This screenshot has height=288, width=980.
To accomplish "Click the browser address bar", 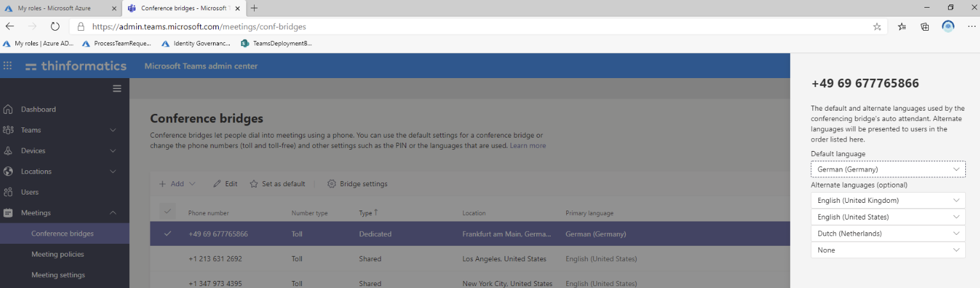I will [448, 27].
